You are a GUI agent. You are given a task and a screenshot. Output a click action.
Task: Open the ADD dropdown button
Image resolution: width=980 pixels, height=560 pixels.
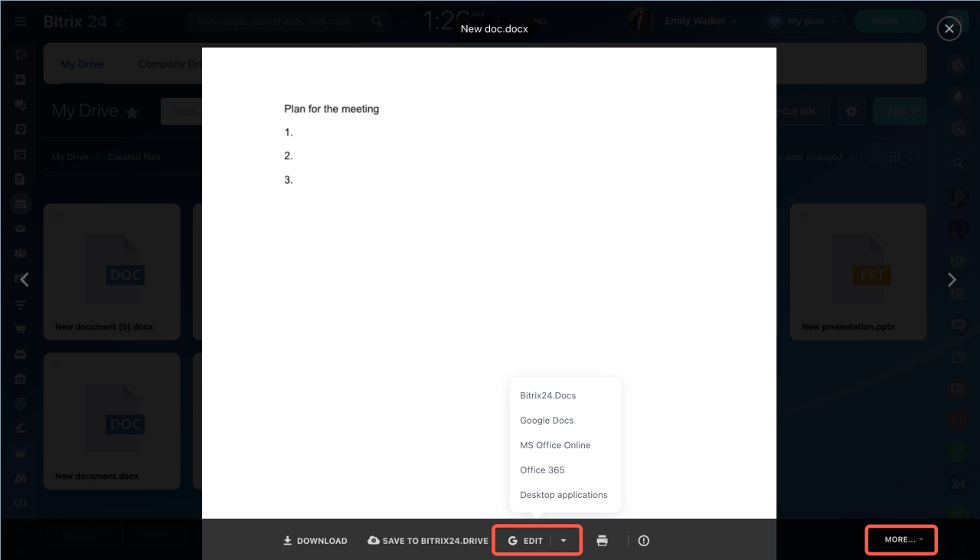click(900, 111)
